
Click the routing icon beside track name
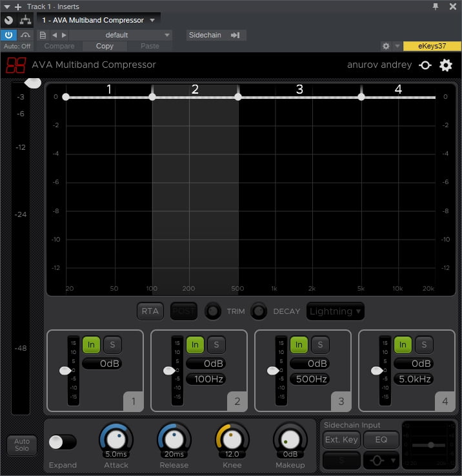coord(25,20)
